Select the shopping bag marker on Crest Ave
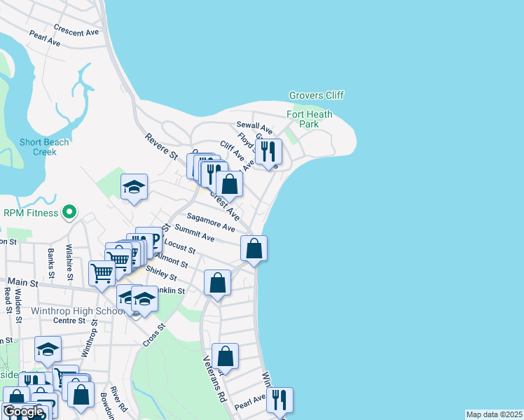Image resolution: width=524 pixels, height=420 pixels. [229, 186]
